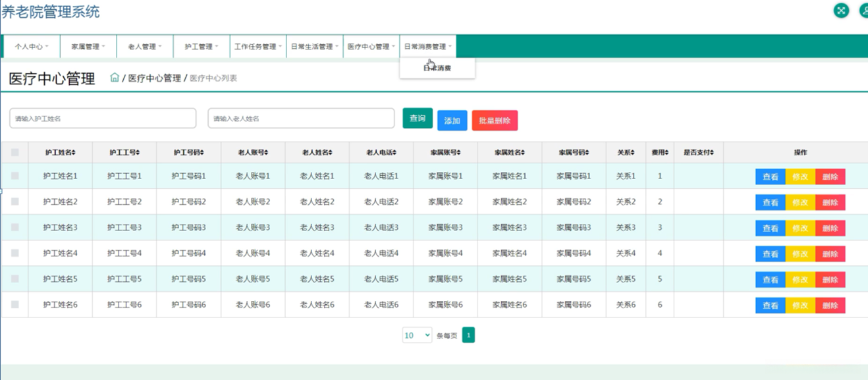Sort by 费用 column sort arrows
Screen dimensions: 868x380
click(666, 153)
